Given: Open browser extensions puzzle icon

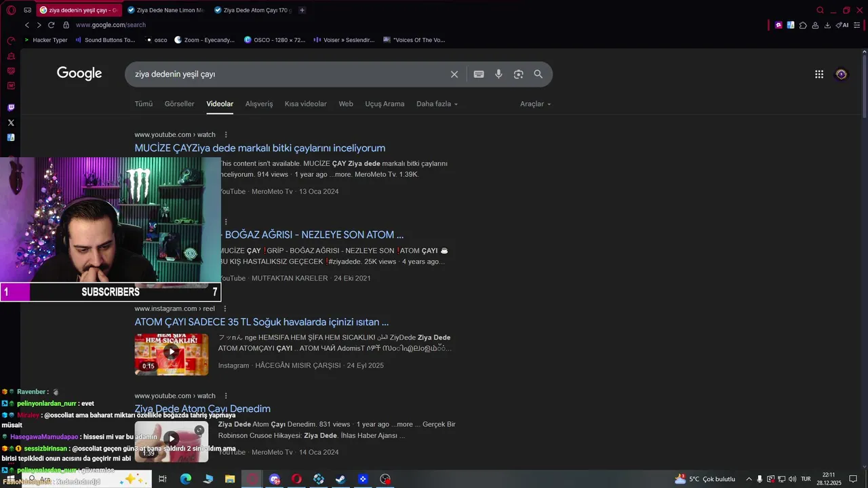Looking at the screenshot, I should (803, 25).
